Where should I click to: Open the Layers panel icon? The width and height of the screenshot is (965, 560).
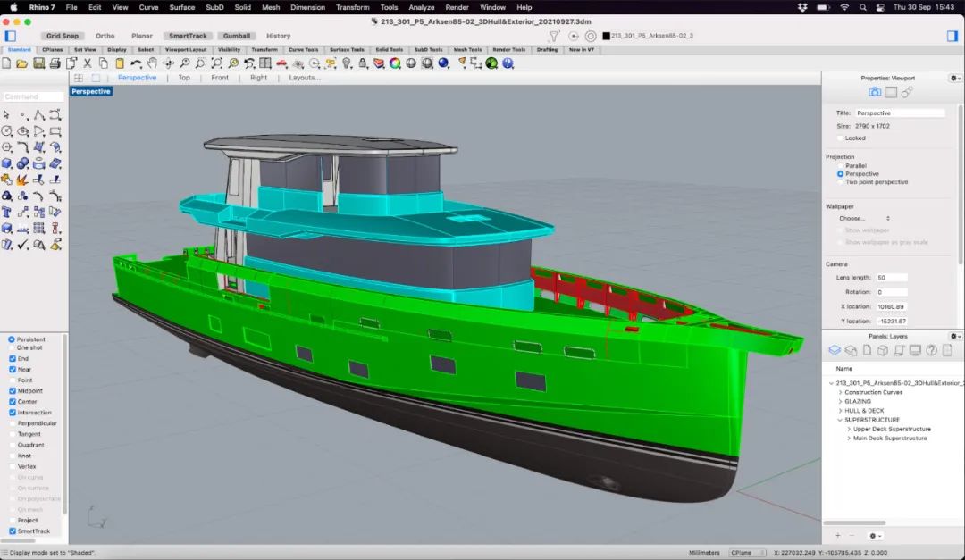click(835, 350)
